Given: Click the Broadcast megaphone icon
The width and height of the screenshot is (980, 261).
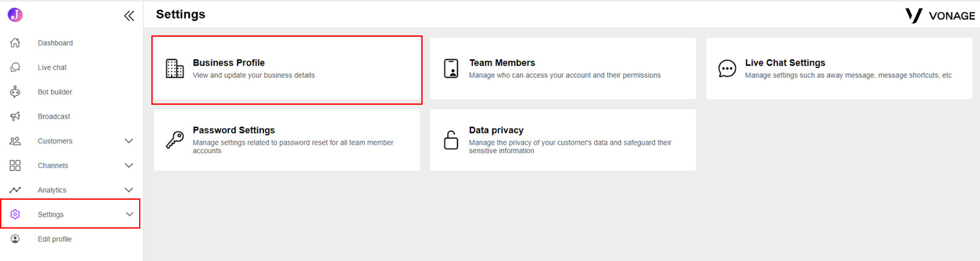Looking at the screenshot, I should coord(15,116).
